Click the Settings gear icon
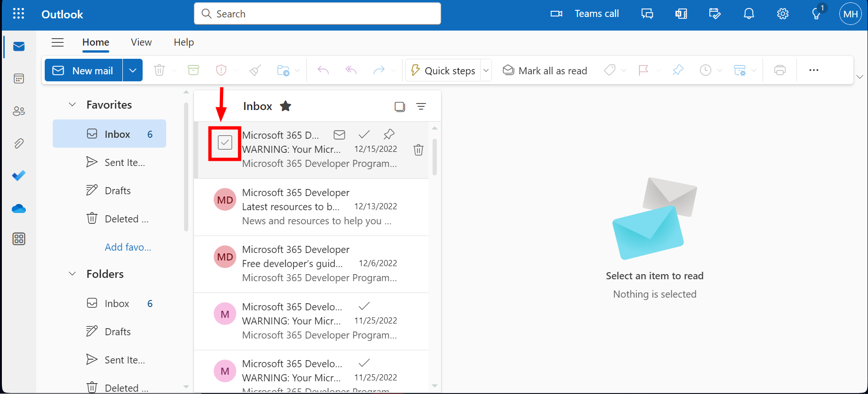The height and width of the screenshot is (394, 868). [782, 14]
